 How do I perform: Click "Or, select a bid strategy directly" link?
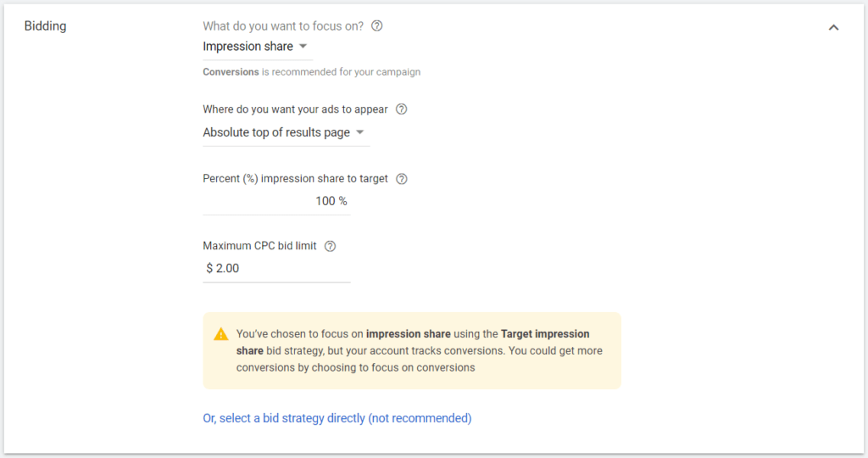click(337, 418)
